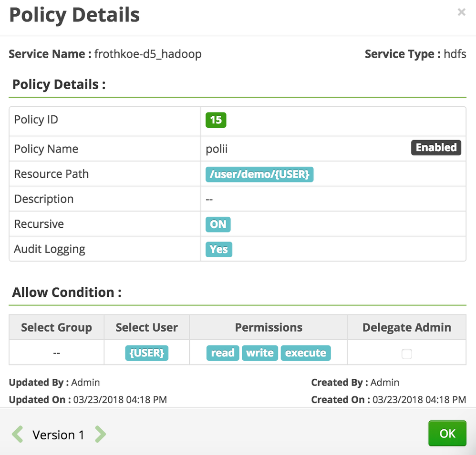Click the /user/demo/{USER} resource path tag
The height and width of the screenshot is (455, 476).
[x=259, y=174]
